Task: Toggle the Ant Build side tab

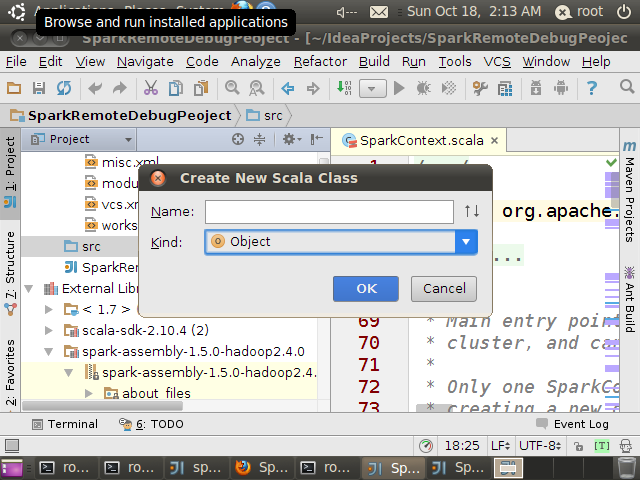Action: (629, 300)
